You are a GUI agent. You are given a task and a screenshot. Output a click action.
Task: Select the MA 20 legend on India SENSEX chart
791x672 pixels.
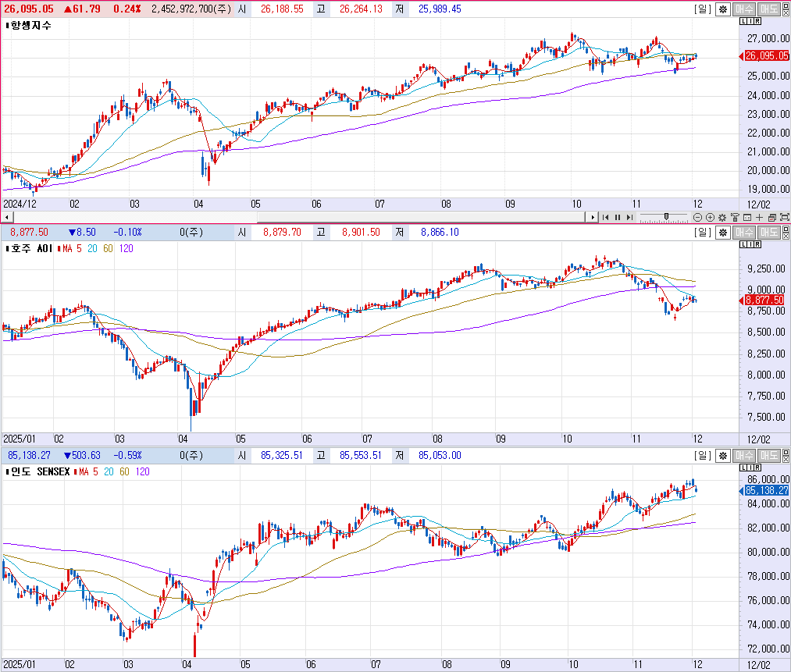pyautogui.click(x=109, y=472)
